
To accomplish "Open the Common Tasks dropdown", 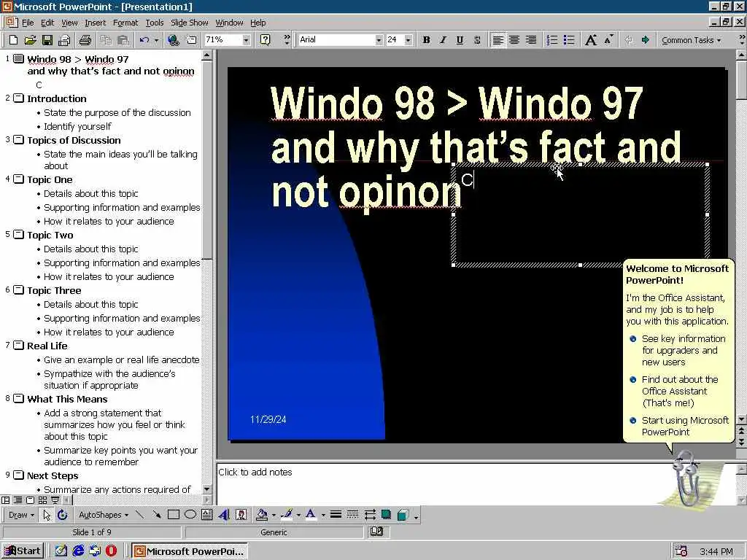I will 691,40.
